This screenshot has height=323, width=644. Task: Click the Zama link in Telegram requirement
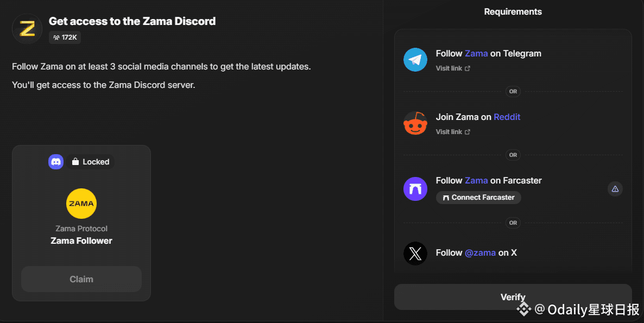pos(476,53)
